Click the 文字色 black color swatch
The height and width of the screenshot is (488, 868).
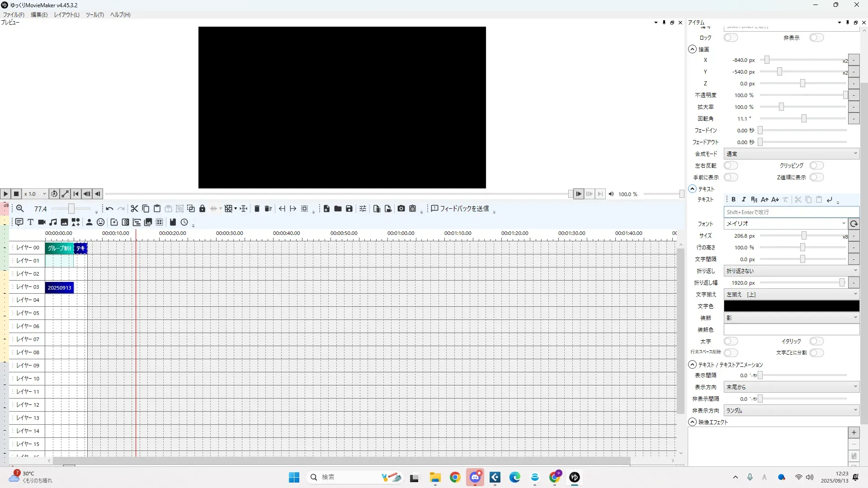[x=791, y=306]
